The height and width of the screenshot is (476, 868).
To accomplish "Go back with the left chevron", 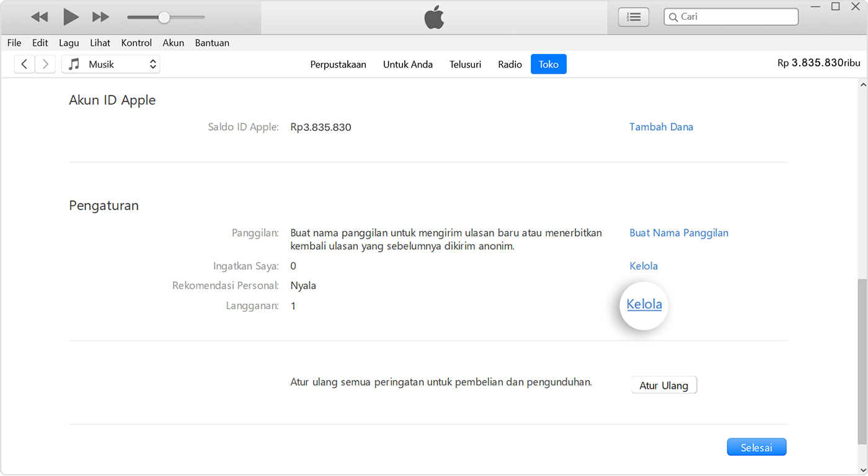I will point(24,64).
